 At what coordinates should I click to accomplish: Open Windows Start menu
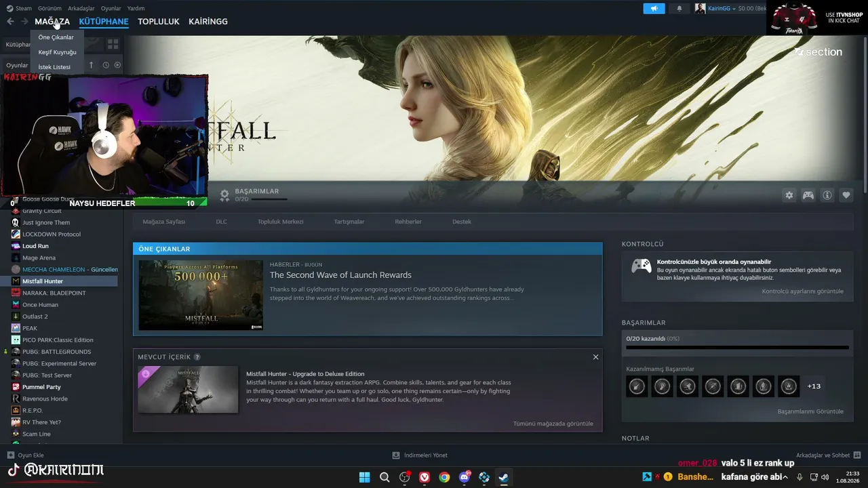coord(365,477)
